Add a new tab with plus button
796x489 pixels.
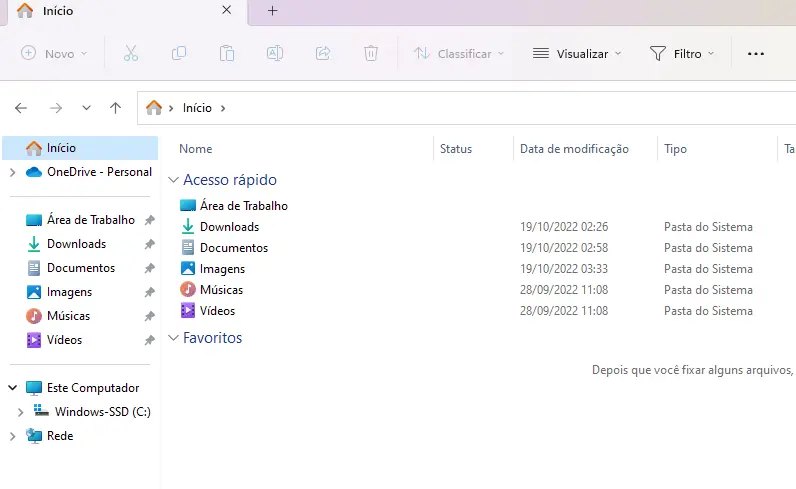pos(272,11)
